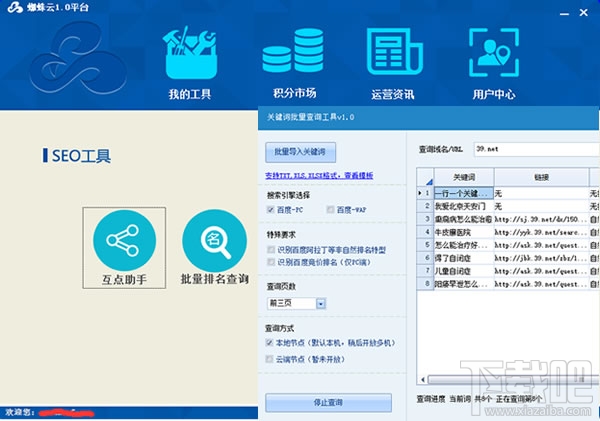This screenshot has width=600, height=421.
Task: Click row header number 8
Action: (425, 284)
